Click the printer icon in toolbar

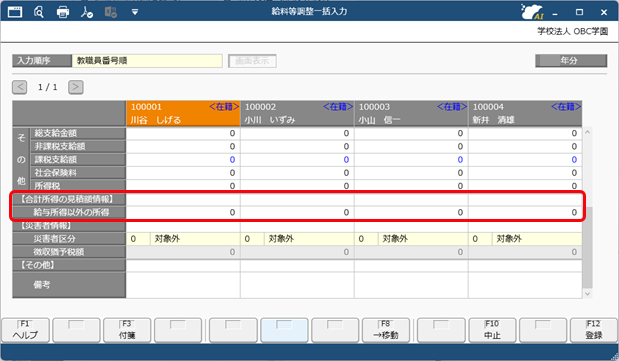[x=63, y=12]
